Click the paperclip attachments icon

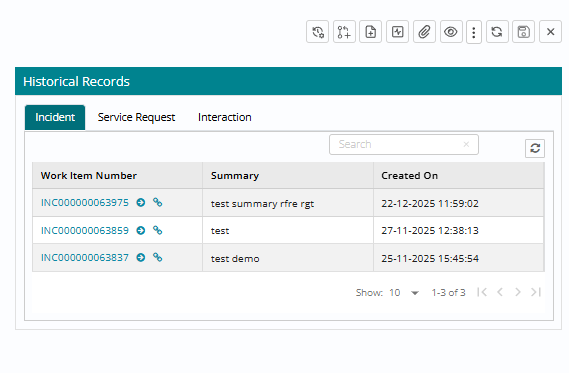[424, 32]
